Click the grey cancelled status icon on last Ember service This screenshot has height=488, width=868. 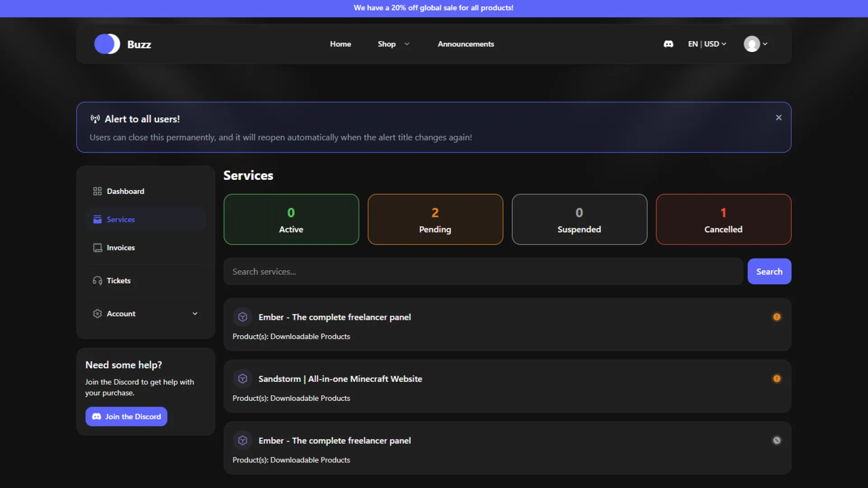tap(777, 441)
